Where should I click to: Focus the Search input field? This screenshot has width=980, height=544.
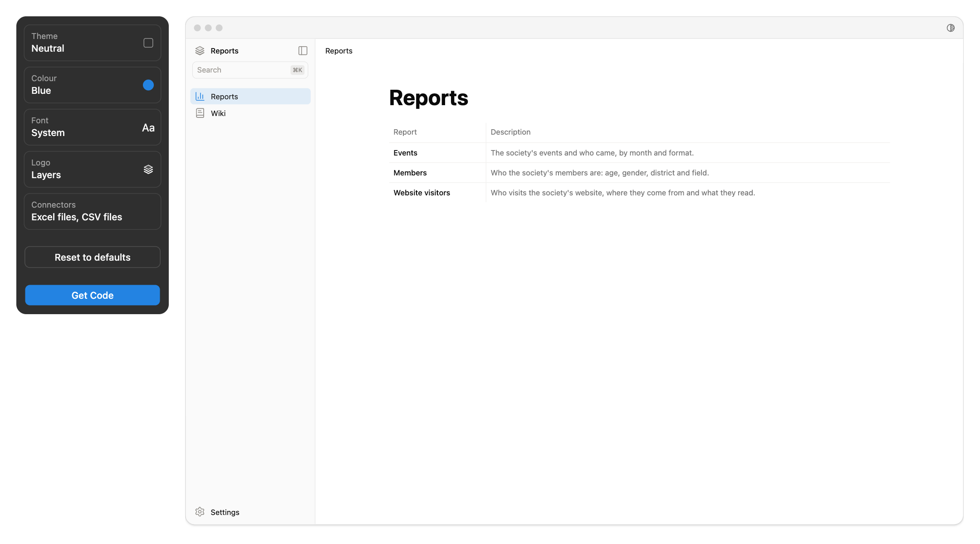(250, 70)
